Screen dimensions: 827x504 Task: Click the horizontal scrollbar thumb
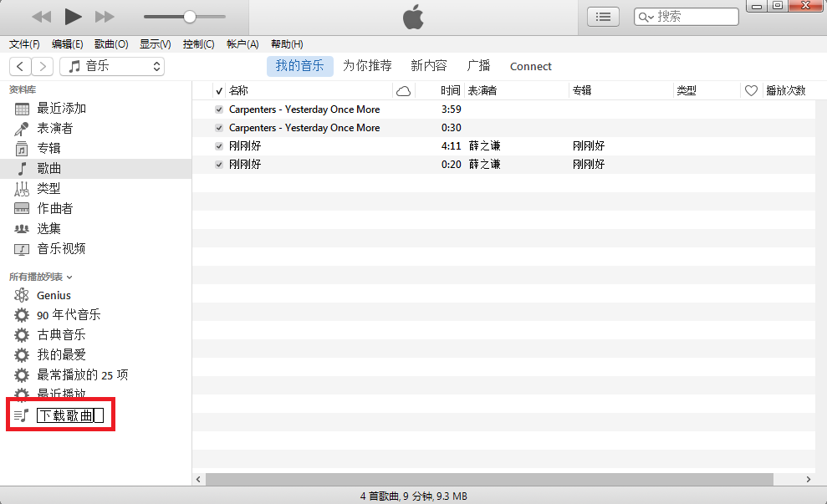(489, 479)
